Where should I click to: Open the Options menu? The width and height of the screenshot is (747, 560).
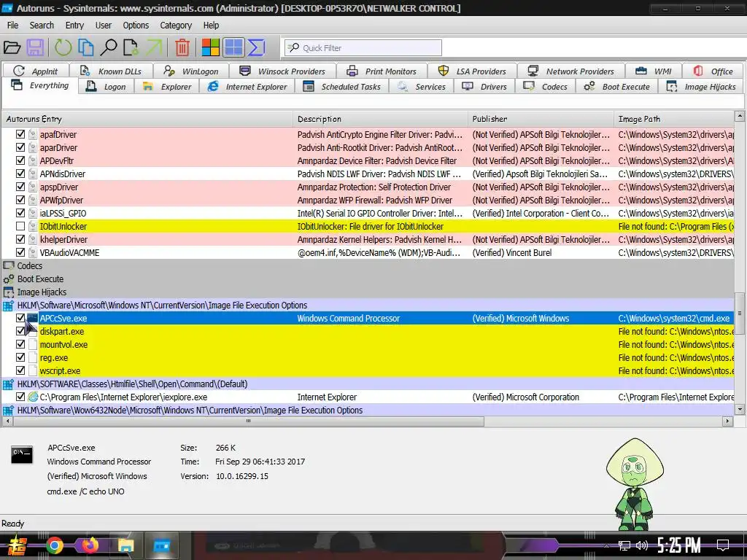[x=136, y=26]
